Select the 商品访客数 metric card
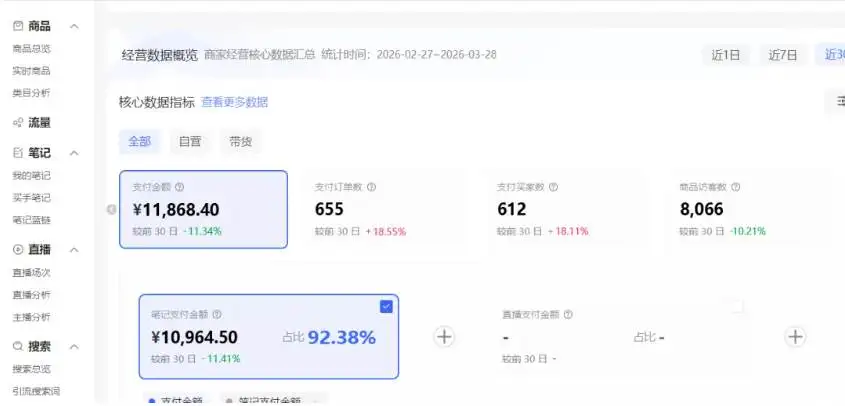This screenshot has height=406, width=845. (751, 209)
